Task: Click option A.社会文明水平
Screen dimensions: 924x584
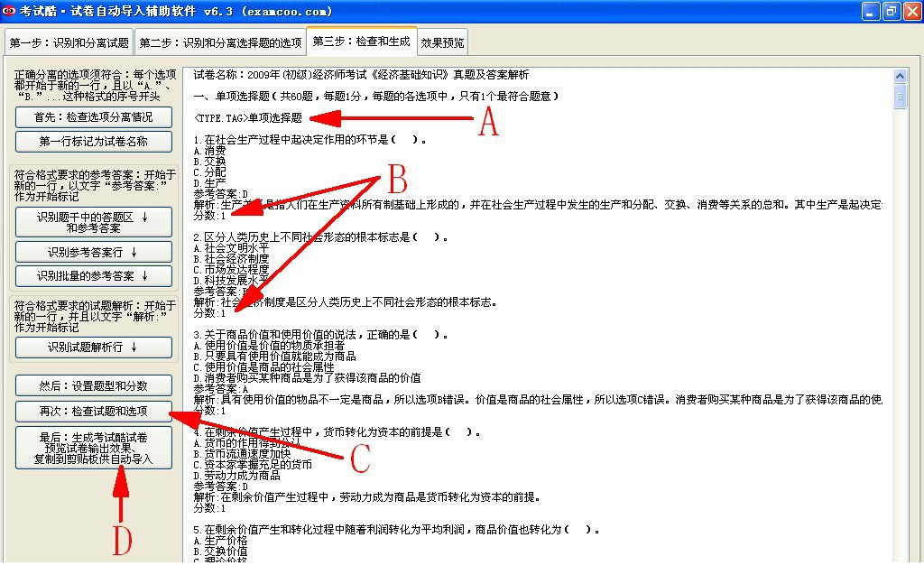Action: click(232, 248)
